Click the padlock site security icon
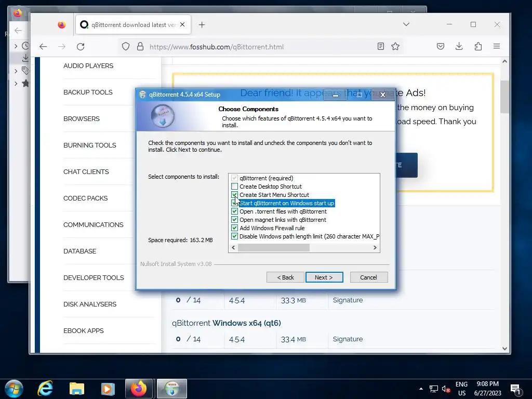The image size is (532, 399). click(x=140, y=46)
